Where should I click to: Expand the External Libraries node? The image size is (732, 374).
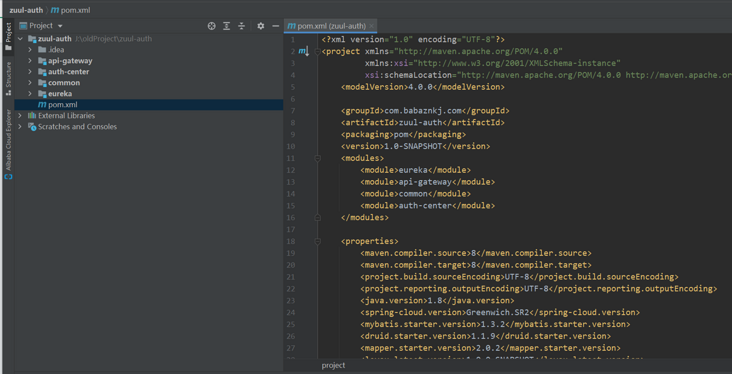click(20, 116)
